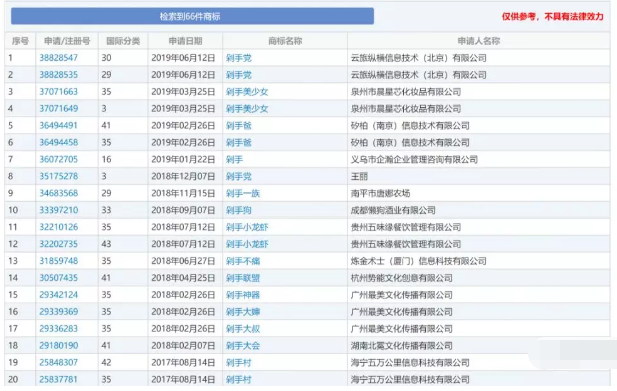Open trademark 剁手大婶
This screenshot has height=391, width=617.
tap(243, 312)
